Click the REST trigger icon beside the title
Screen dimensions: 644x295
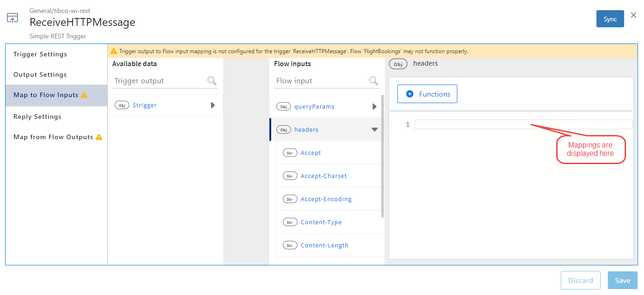12,19
